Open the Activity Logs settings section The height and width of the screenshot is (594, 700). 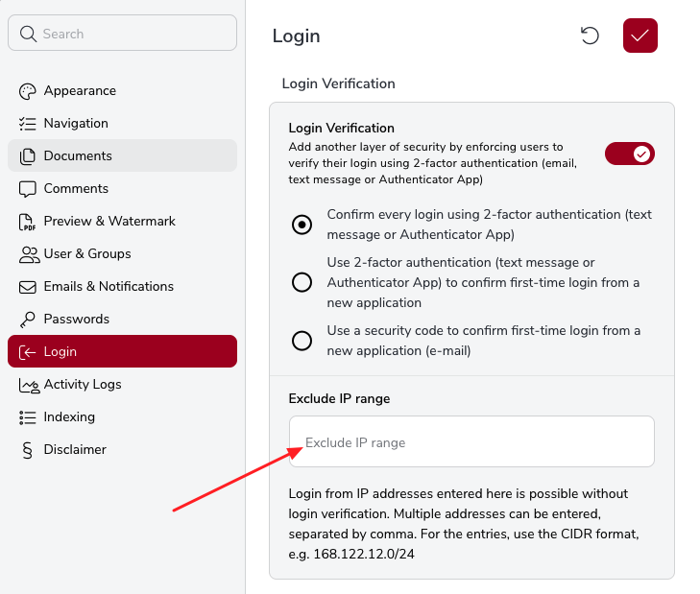pos(83,385)
